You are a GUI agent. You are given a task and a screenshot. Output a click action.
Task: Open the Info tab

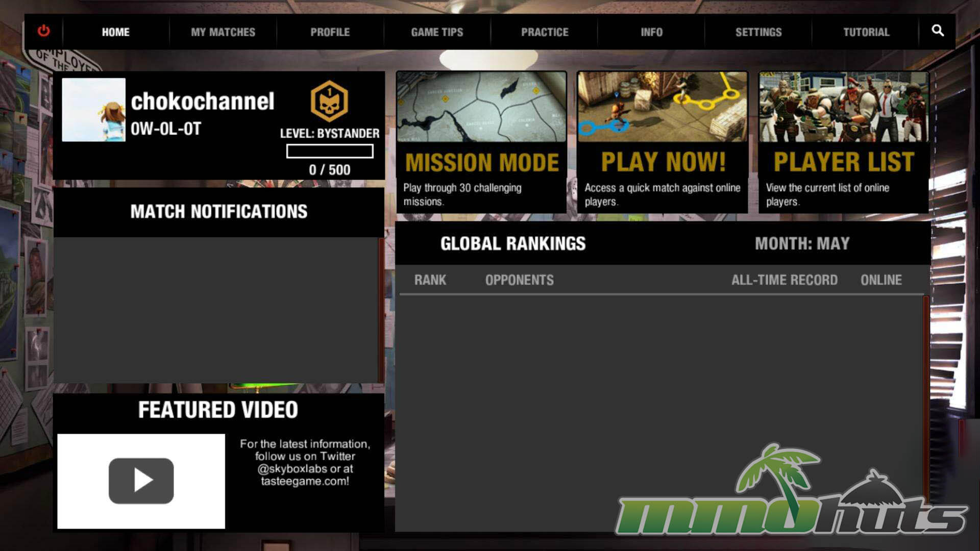click(651, 32)
